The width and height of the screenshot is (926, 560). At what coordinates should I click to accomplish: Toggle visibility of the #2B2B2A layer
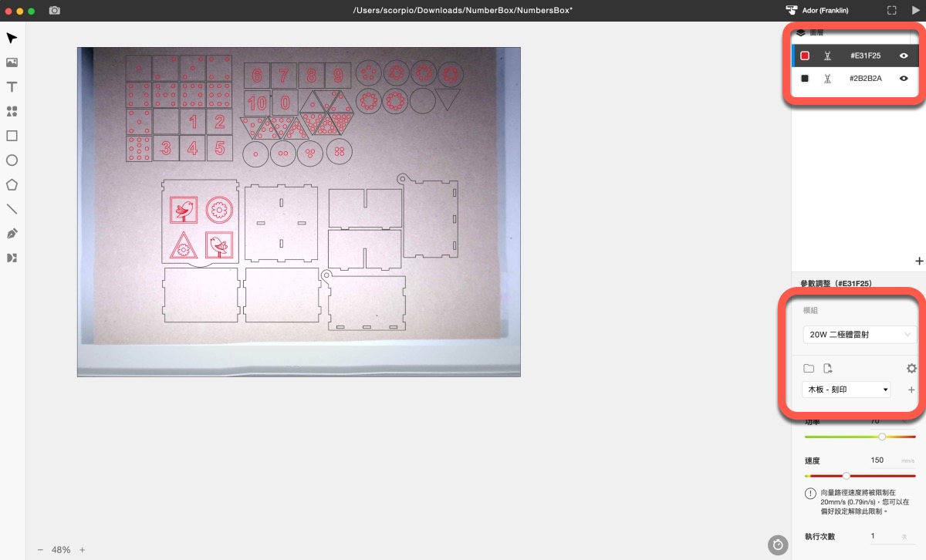point(904,79)
